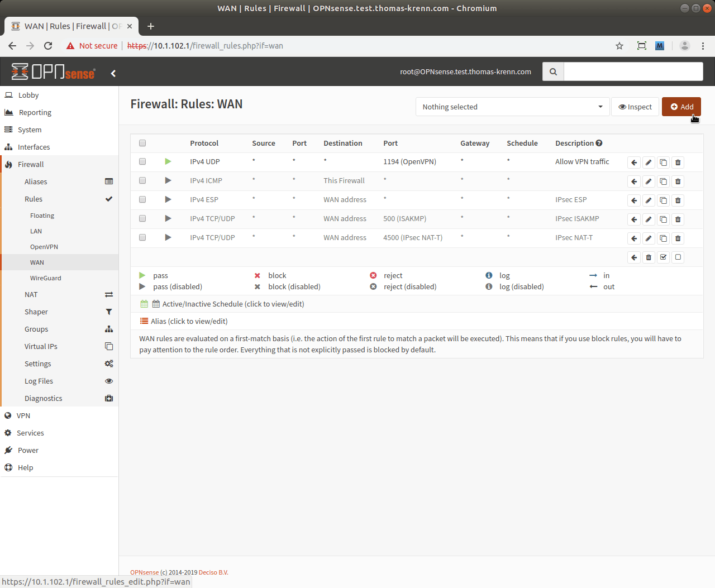This screenshot has width=715, height=588.
Task: Click into the top search input field
Action: [633, 71]
